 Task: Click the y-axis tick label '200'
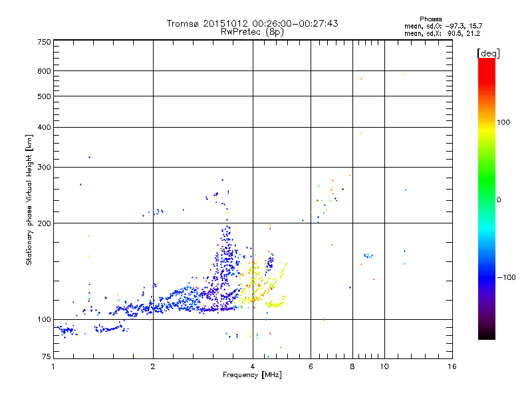click(44, 223)
